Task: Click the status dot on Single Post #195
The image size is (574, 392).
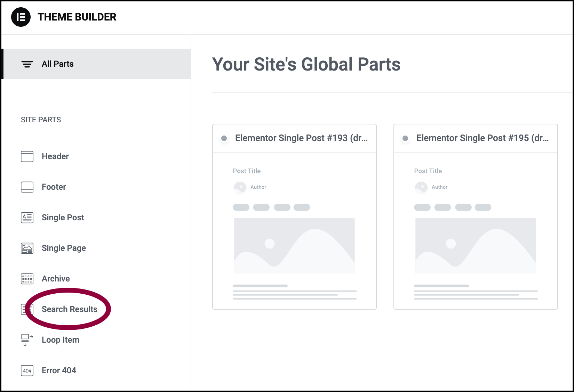Action: pos(405,138)
